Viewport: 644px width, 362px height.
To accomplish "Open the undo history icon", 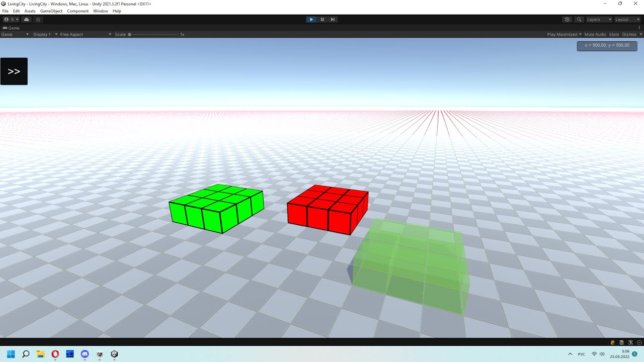I will coord(567,20).
